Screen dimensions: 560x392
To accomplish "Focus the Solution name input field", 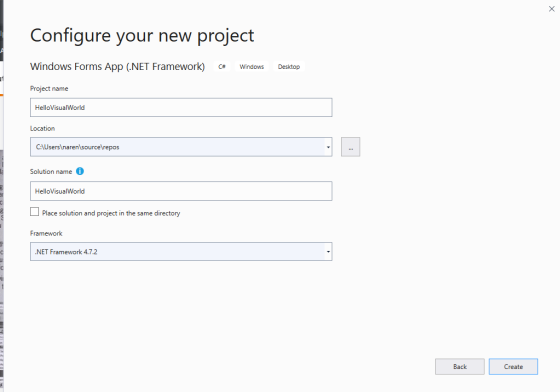I will coord(181,191).
